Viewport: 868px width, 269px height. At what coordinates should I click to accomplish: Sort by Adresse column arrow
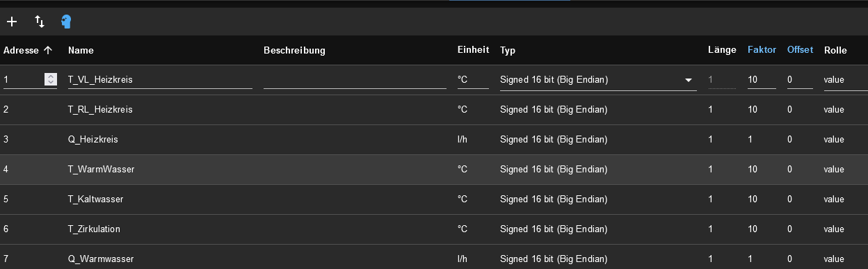click(x=48, y=50)
